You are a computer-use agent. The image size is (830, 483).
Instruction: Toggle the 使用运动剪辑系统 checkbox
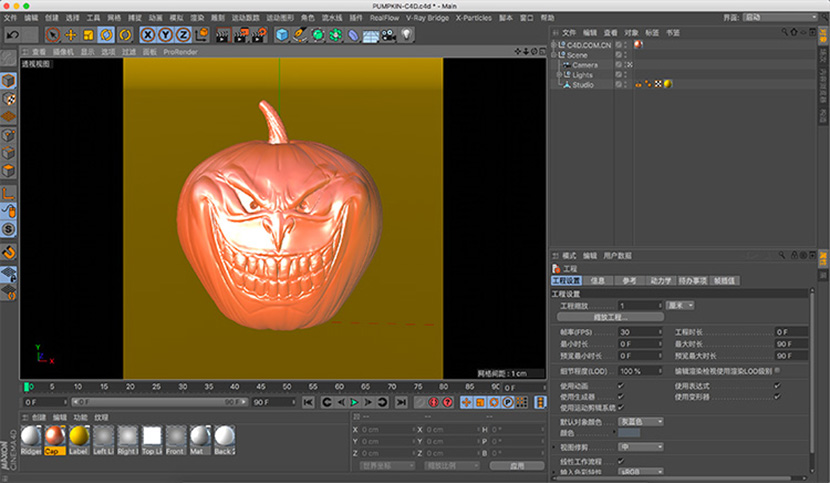click(620, 407)
